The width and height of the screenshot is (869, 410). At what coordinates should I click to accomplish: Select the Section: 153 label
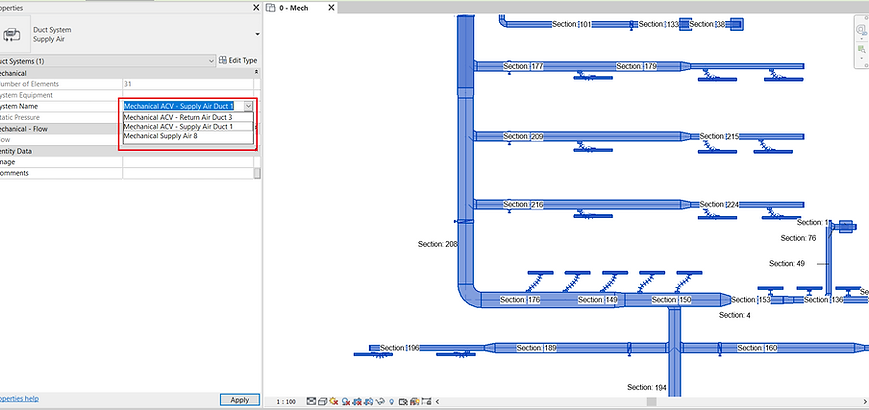750,300
